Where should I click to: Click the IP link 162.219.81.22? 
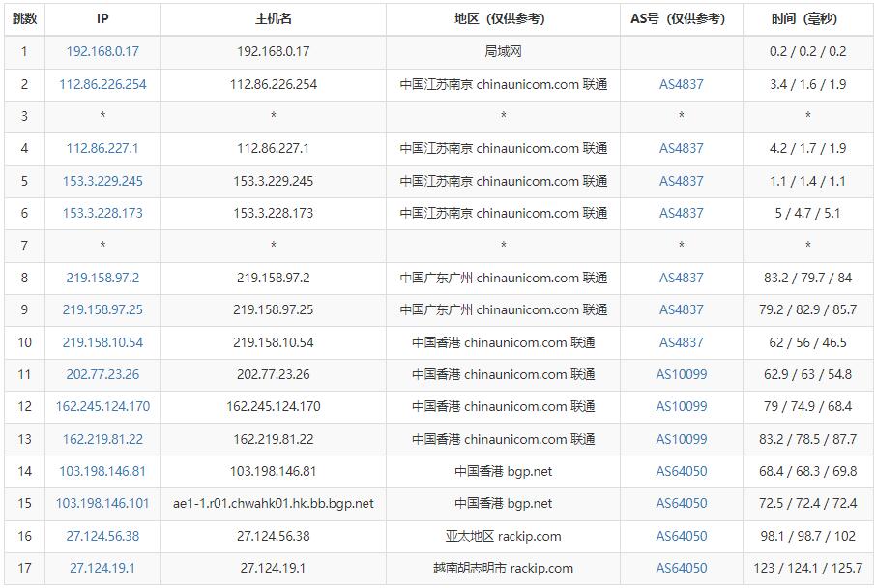tap(102, 439)
